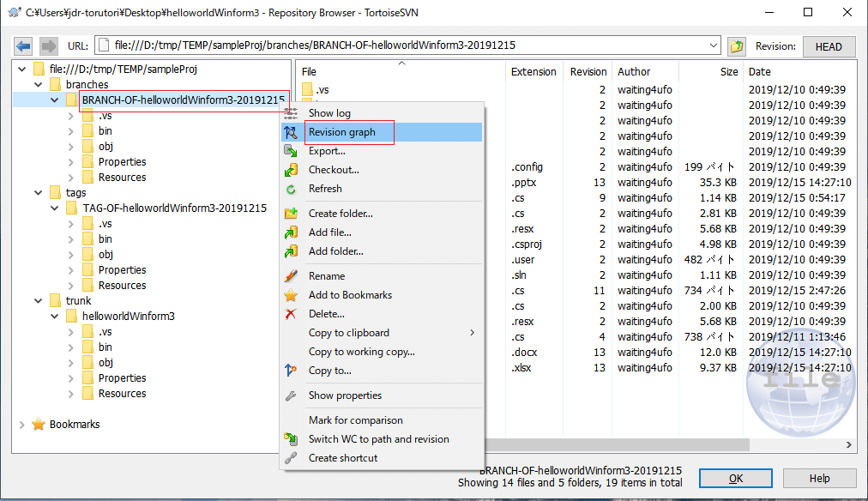Select the obj folder under helloworldWinform3
This screenshot has height=501, width=868.
click(x=105, y=363)
